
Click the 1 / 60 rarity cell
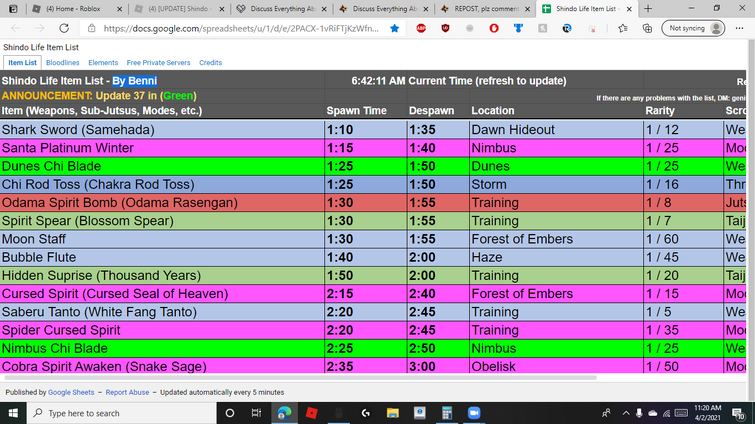(683, 239)
